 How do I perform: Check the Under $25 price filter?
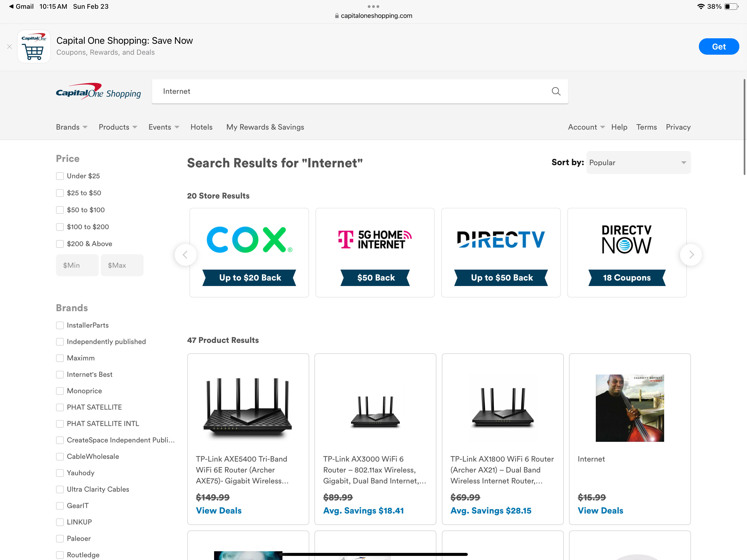[60, 176]
